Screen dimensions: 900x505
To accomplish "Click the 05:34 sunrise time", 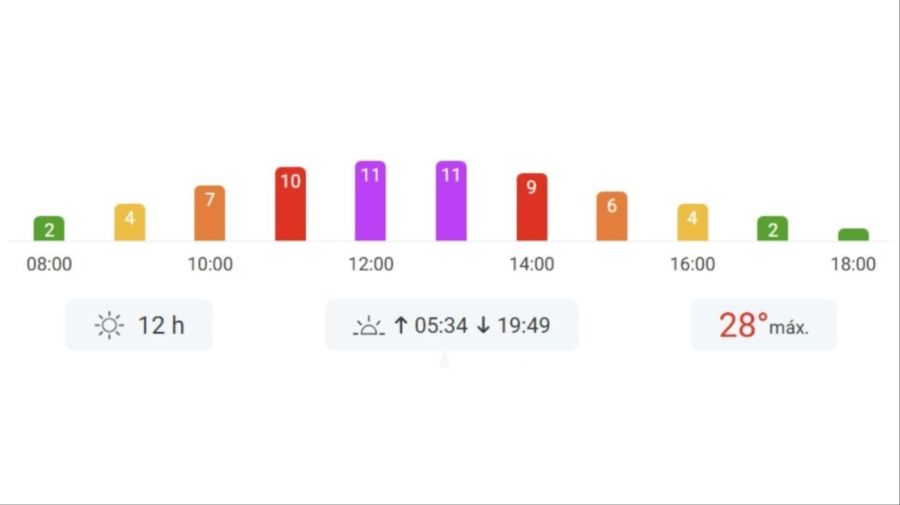I will point(441,325).
